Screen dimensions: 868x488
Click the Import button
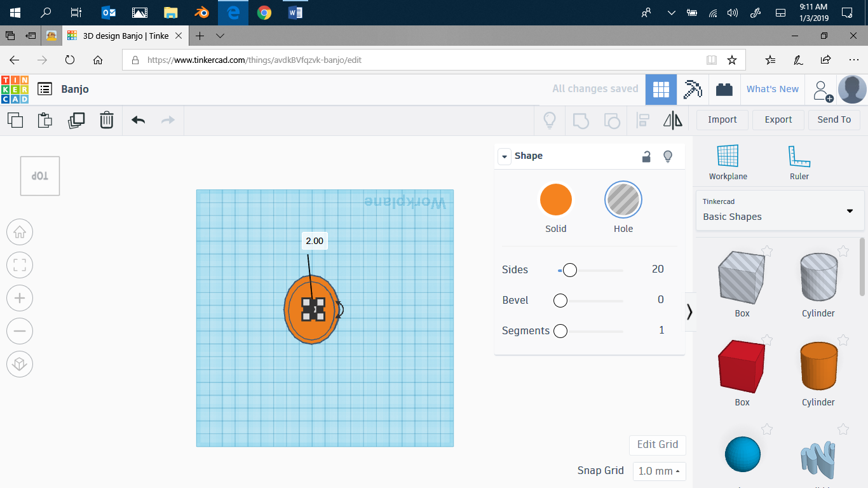[722, 119]
